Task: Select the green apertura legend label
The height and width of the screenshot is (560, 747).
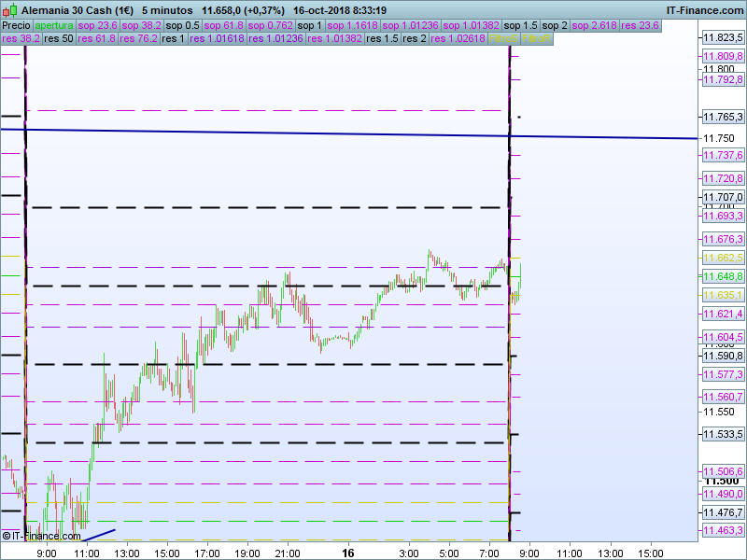Action: tap(54, 25)
